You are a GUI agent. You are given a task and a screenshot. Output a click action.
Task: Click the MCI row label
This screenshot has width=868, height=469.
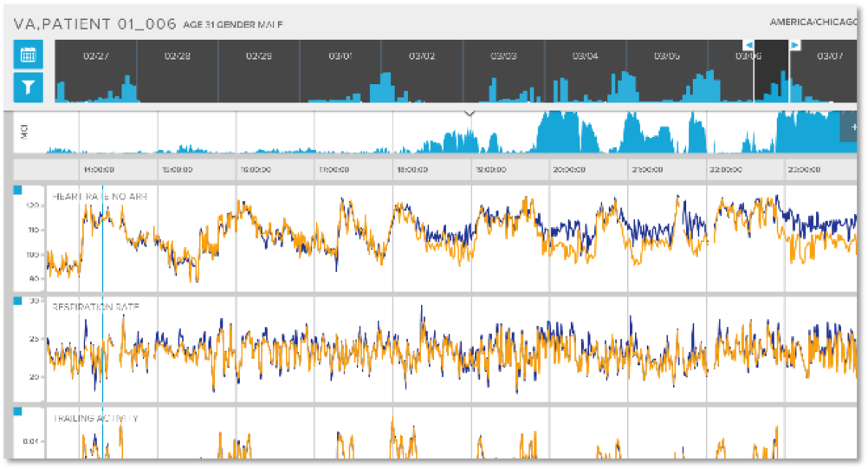click(x=23, y=132)
